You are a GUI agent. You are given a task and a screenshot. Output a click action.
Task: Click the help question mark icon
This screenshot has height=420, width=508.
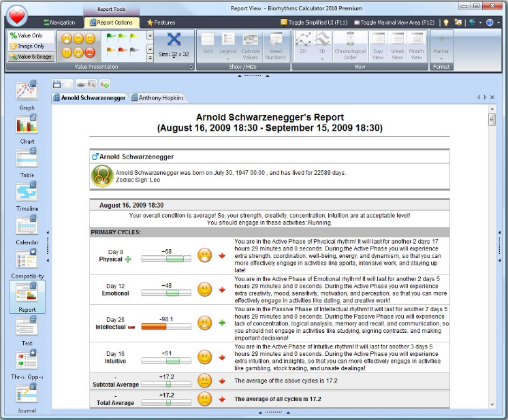(x=490, y=22)
